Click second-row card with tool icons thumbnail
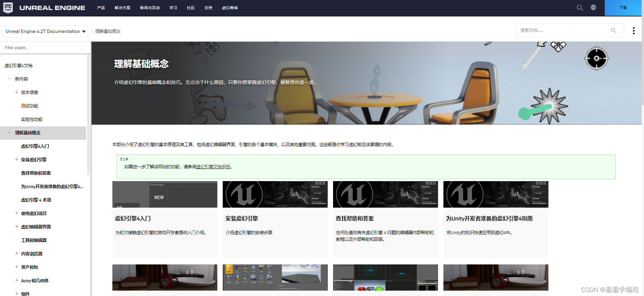 [x=275, y=278]
